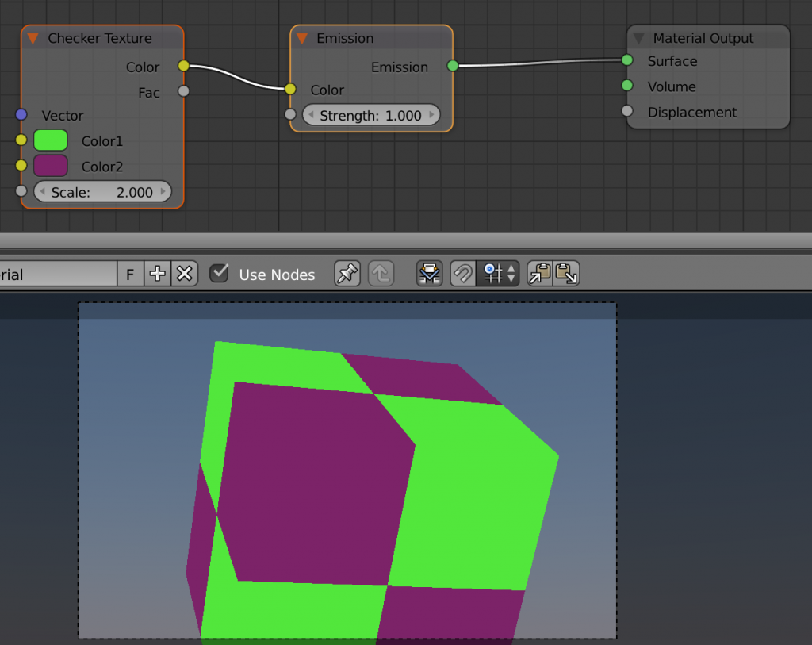Screen dimensions: 812x645
Task: Click the Emission node Color input socket
Action: [290, 89]
